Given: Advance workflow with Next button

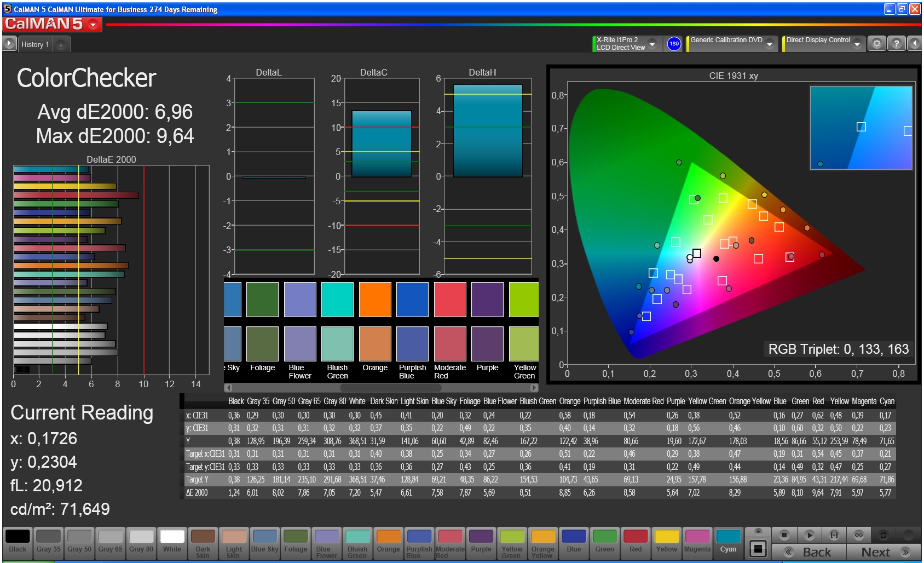Looking at the screenshot, I should coord(883,552).
